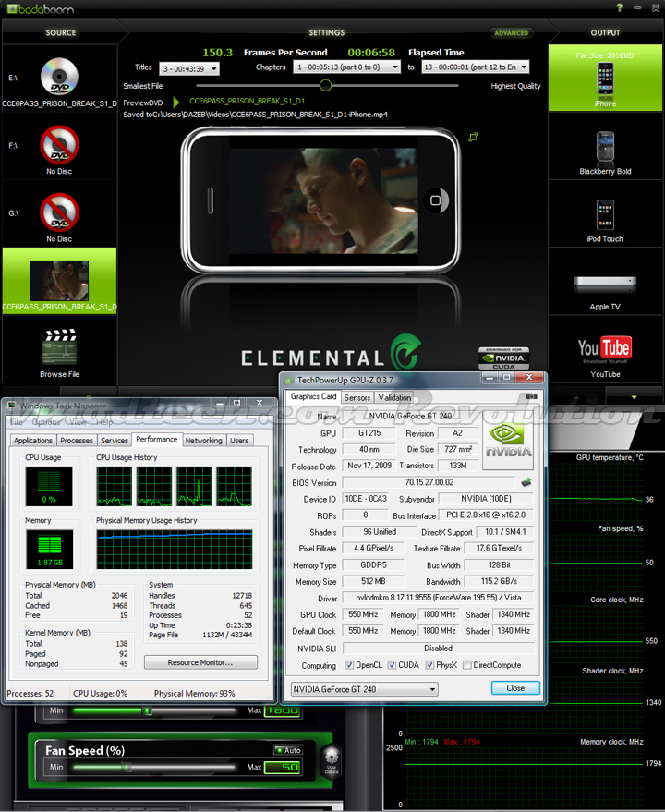Click the Fan Speed user define icon
The width and height of the screenshot is (665, 812).
click(x=332, y=759)
